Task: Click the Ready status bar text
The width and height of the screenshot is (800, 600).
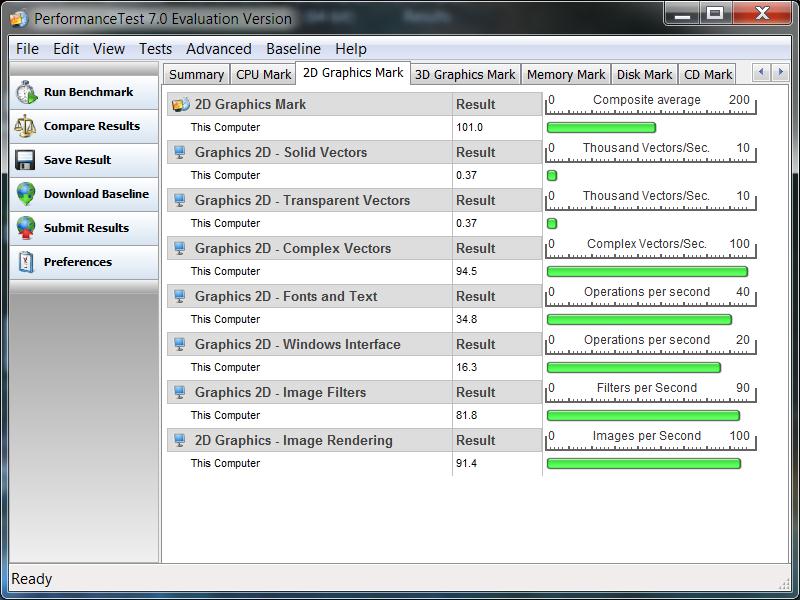Action: pos(32,579)
